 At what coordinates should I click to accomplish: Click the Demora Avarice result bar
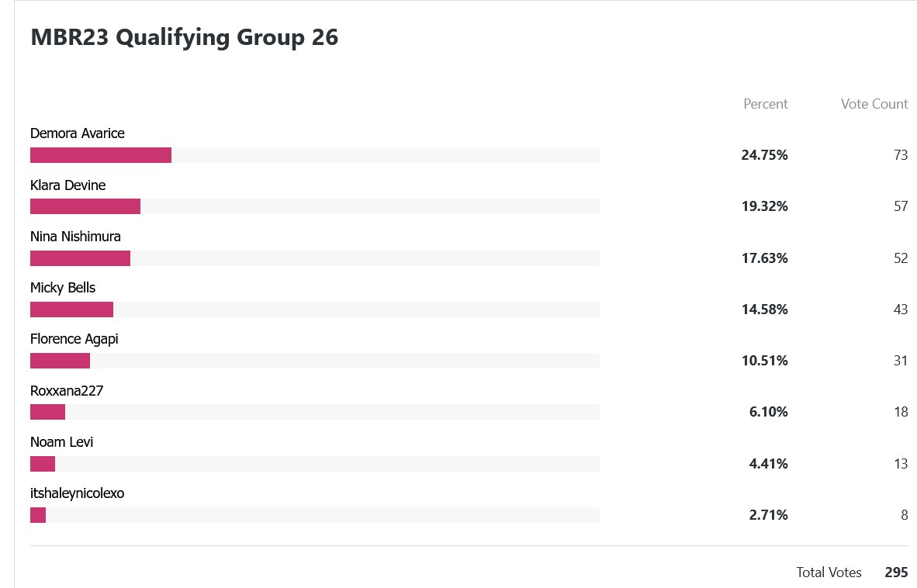coord(315,155)
